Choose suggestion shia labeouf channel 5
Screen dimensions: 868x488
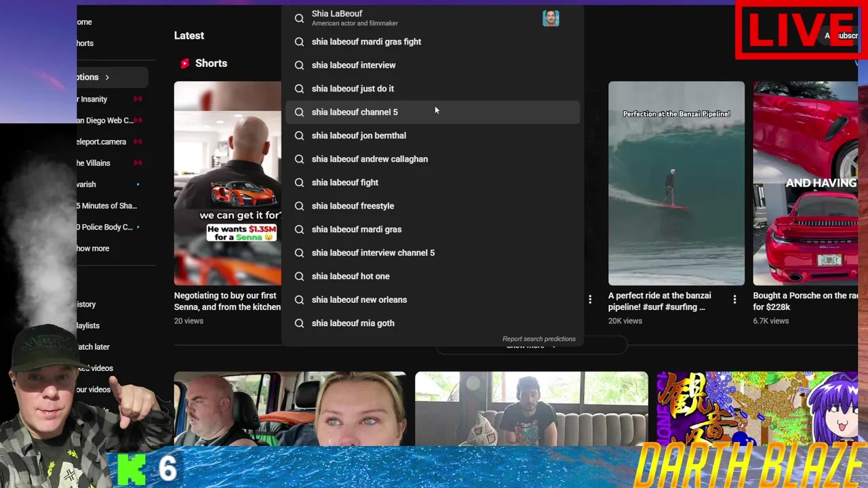point(433,112)
